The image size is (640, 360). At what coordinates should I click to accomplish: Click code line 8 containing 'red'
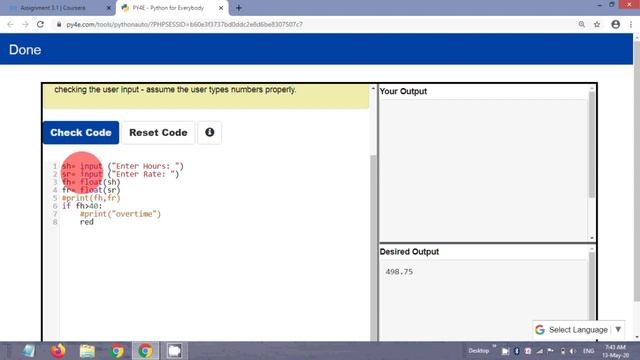[87, 222]
